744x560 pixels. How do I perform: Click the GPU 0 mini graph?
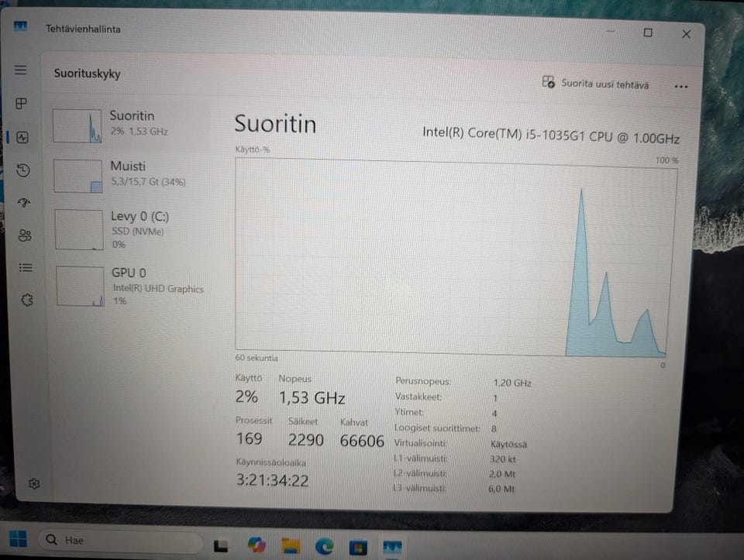coord(80,286)
